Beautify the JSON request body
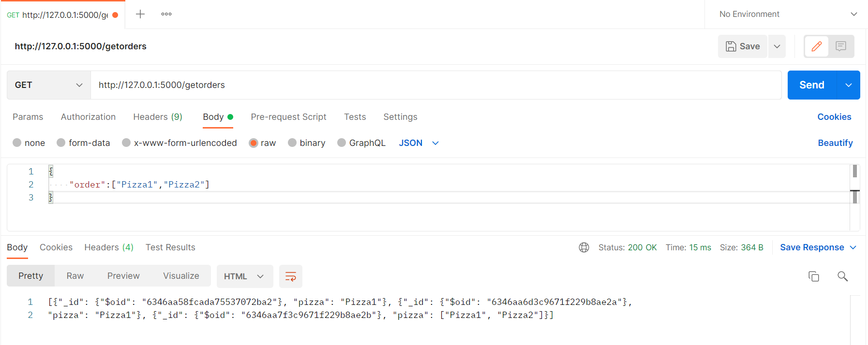The height and width of the screenshot is (345, 868). (835, 143)
